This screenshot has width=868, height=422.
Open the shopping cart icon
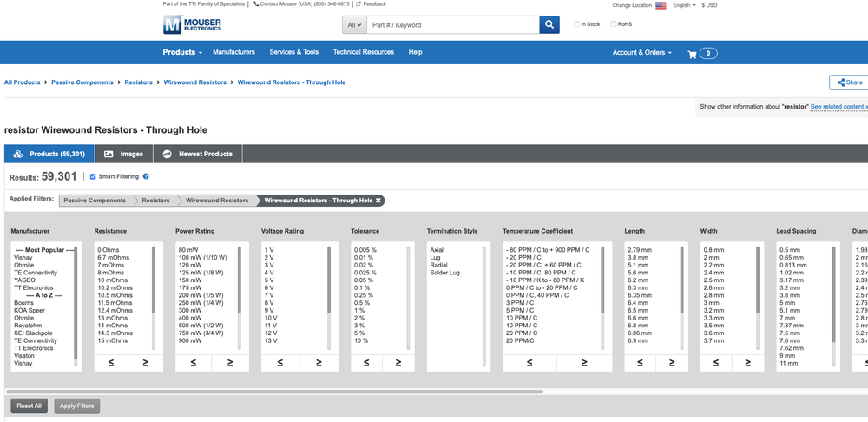pos(692,55)
